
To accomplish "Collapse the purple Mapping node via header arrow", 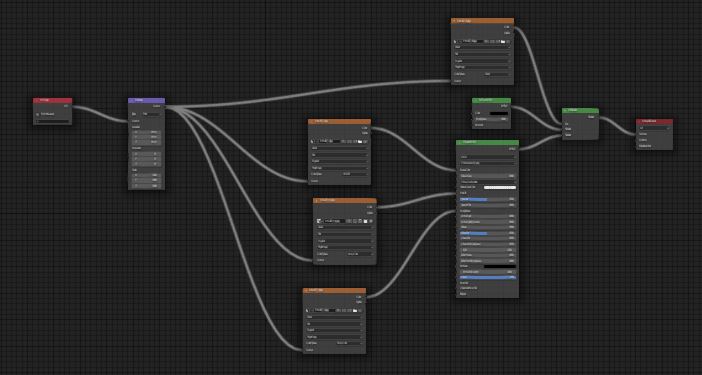I will [132, 100].
